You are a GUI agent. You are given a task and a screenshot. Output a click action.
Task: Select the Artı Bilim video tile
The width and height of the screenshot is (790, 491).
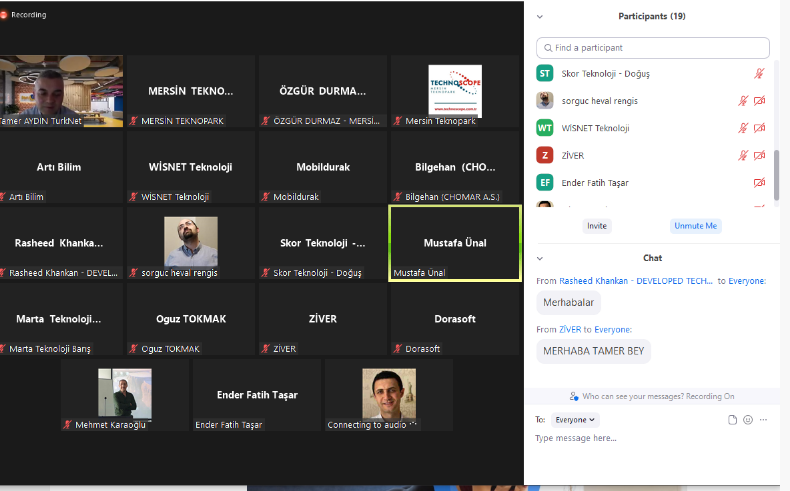[61, 167]
